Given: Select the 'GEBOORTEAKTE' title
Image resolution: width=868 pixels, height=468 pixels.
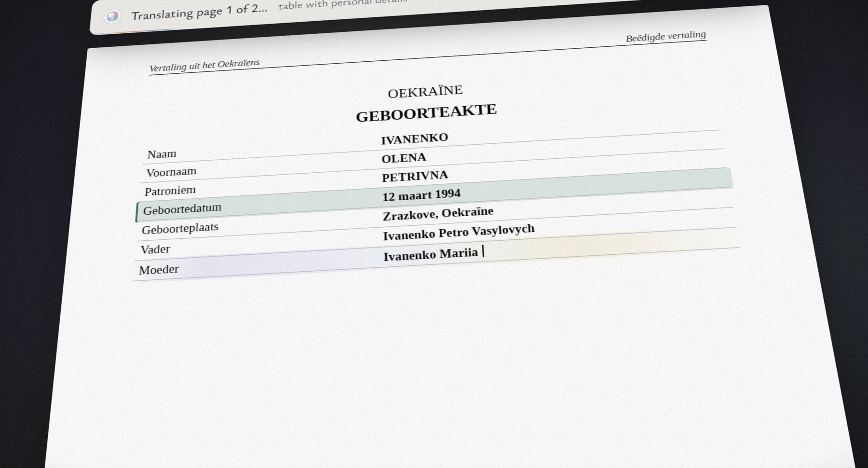Looking at the screenshot, I should [426, 113].
